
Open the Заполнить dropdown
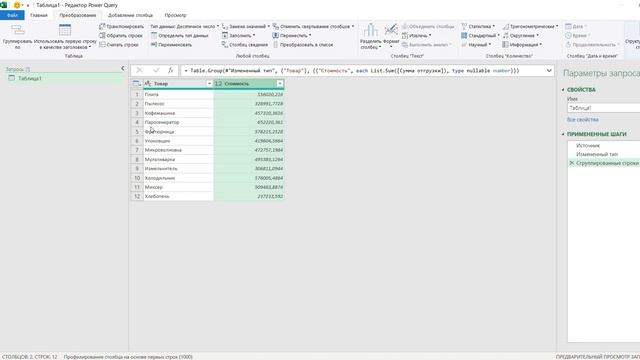click(238, 36)
